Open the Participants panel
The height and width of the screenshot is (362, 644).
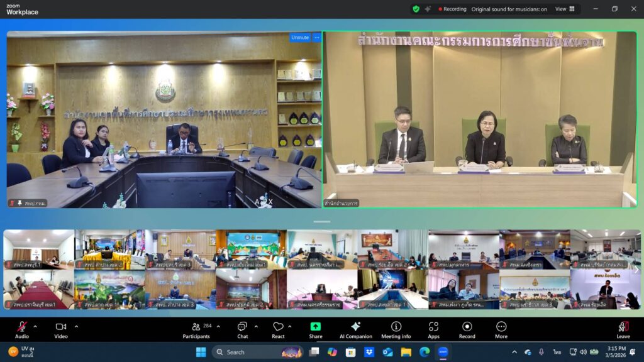(196, 329)
